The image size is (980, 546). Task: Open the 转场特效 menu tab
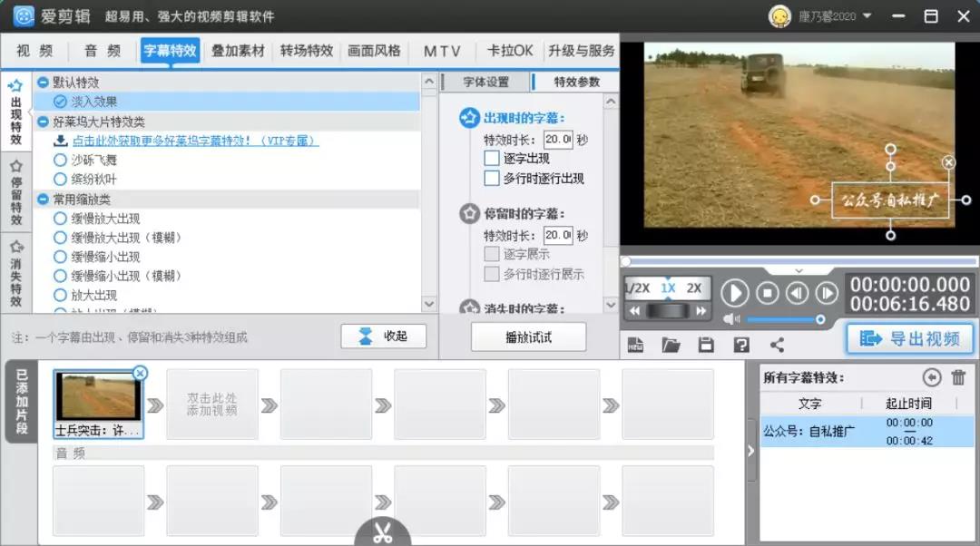coord(307,51)
